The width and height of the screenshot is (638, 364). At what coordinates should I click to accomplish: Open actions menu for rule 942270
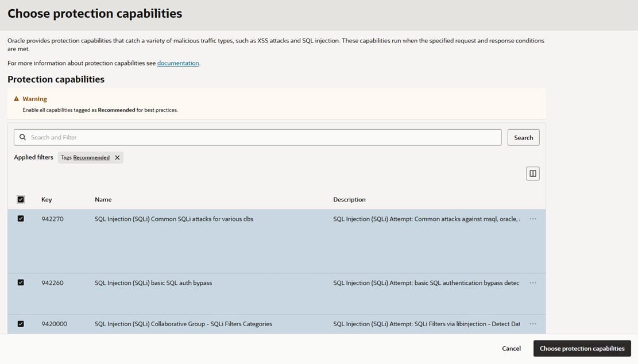click(532, 219)
